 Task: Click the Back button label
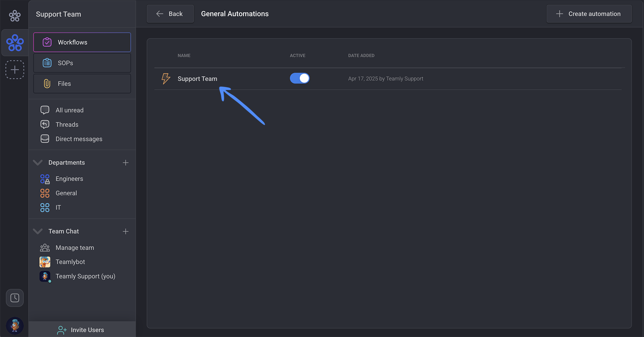tap(175, 14)
